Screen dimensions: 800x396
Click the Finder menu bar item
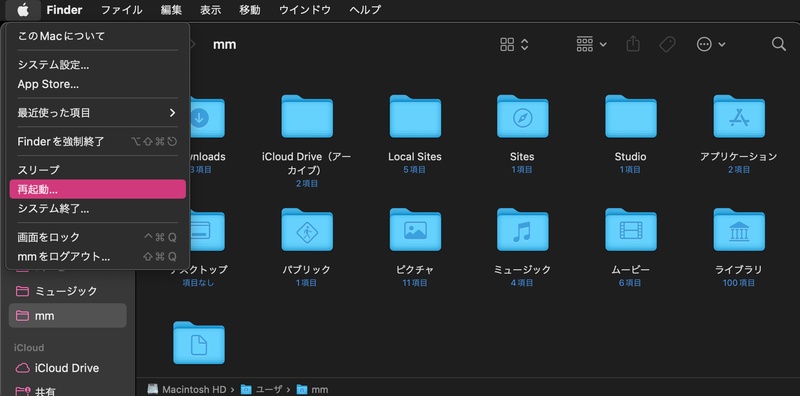[64, 10]
